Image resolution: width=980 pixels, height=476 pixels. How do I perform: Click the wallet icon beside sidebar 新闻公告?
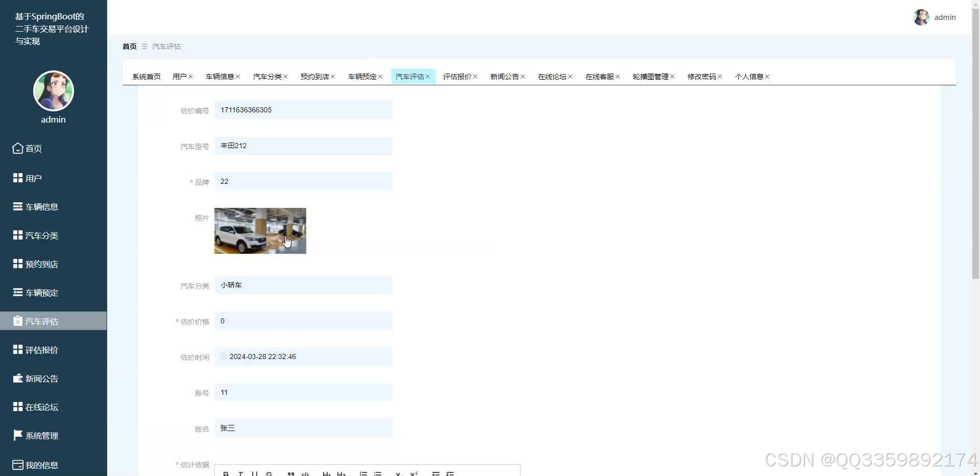coord(18,378)
